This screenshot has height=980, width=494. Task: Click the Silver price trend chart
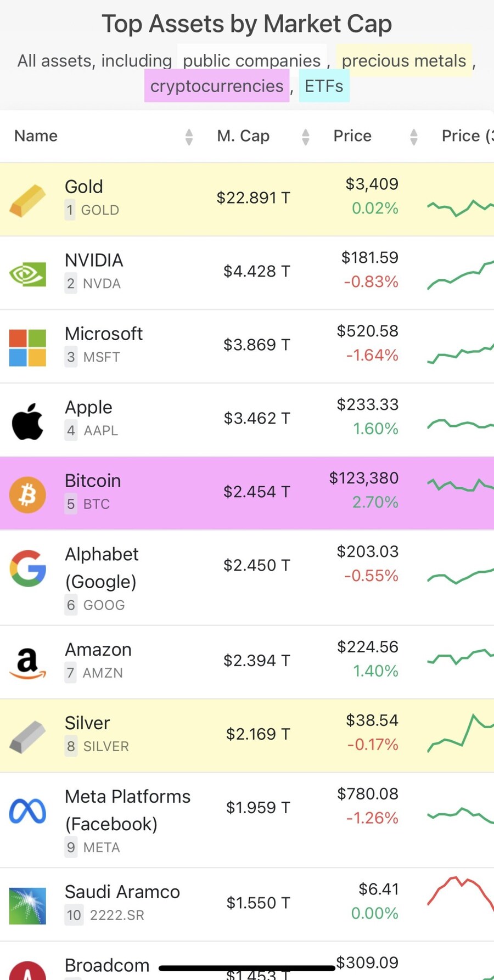tap(460, 734)
